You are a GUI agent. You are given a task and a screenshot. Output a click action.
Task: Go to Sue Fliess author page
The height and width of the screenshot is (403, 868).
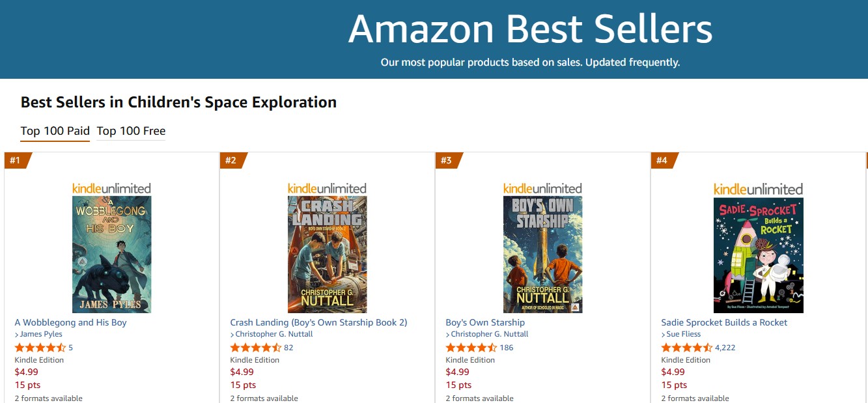683,334
